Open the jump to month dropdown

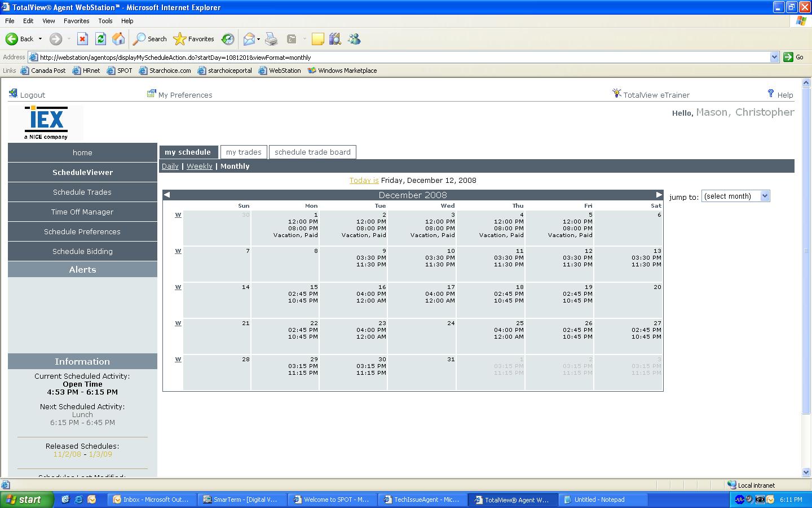(x=735, y=196)
